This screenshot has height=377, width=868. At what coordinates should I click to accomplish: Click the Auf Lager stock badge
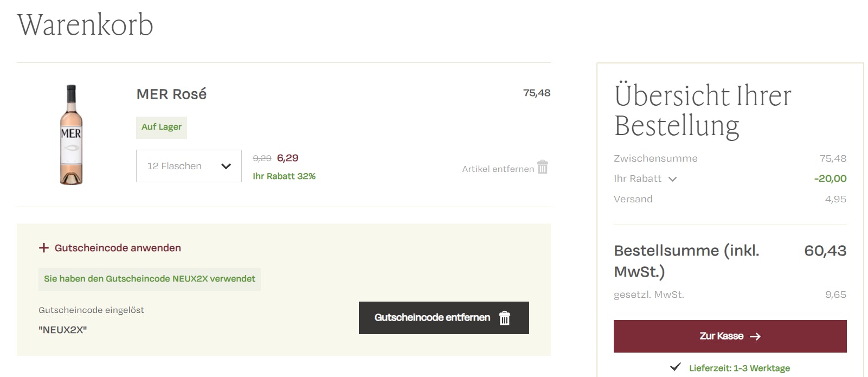point(162,127)
